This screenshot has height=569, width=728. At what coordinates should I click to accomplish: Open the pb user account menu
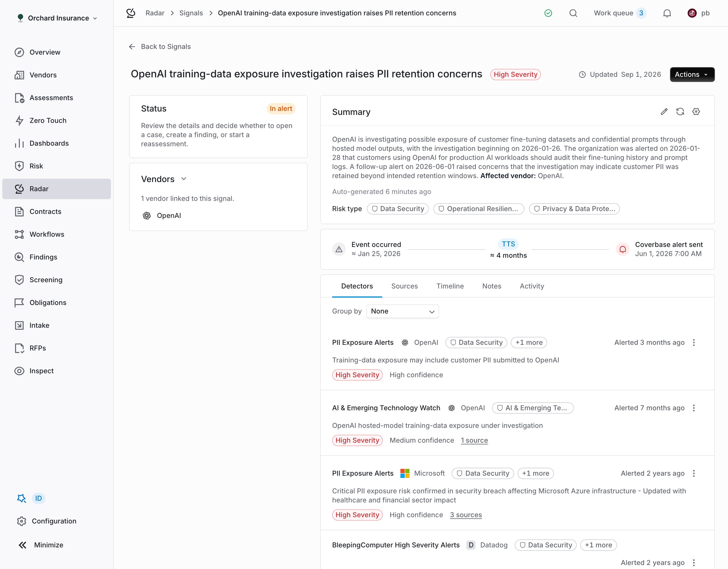pyautogui.click(x=698, y=13)
